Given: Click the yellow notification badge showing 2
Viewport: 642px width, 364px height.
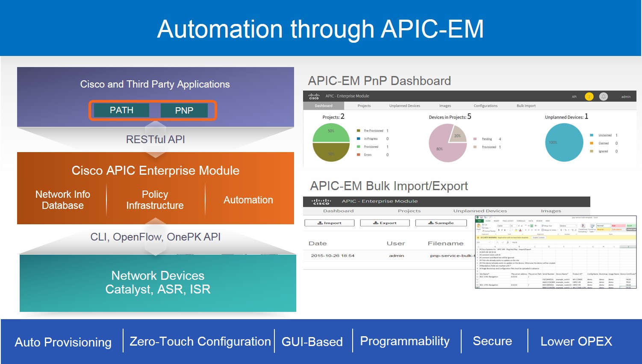Looking at the screenshot, I should tap(589, 97).
